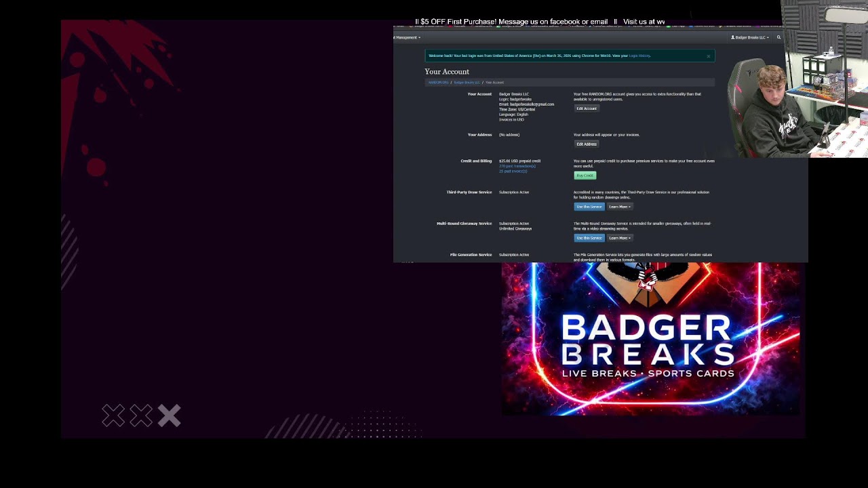Select Third-Party Draw 'Subscription Active' text
The image size is (868, 488).
[514, 192]
